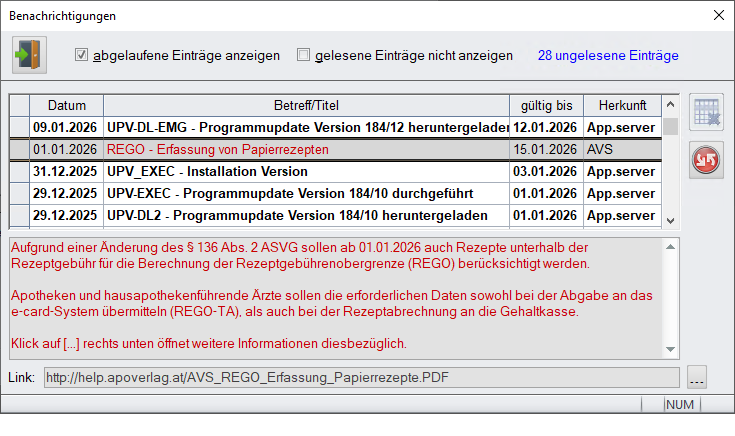
Task: Click the Link URL text field
Action: (360, 378)
